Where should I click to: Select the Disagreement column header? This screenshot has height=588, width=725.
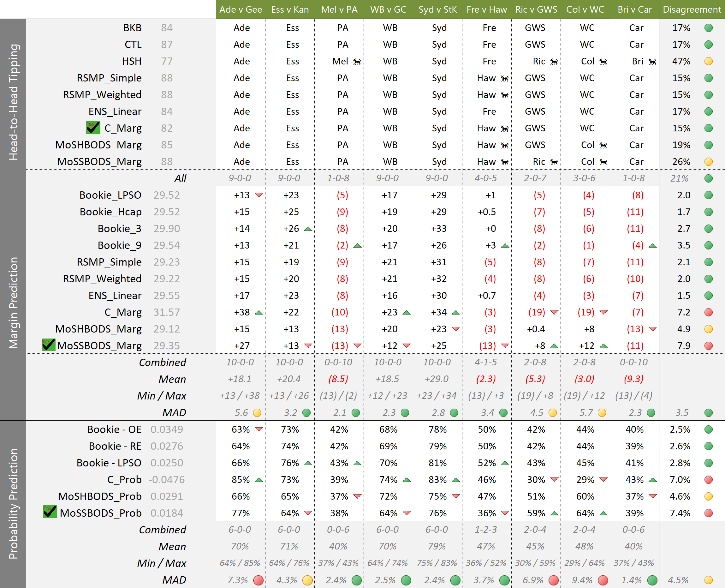coord(692,9)
